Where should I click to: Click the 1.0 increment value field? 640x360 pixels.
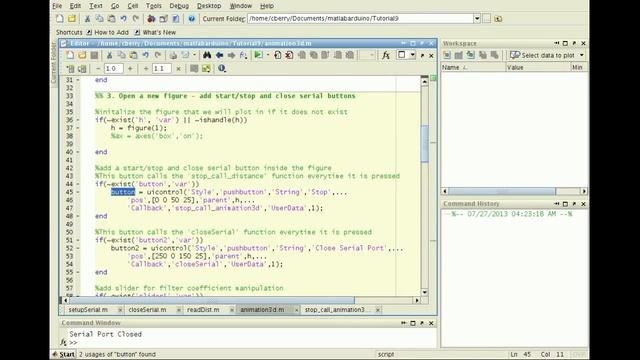(x=113, y=69)
